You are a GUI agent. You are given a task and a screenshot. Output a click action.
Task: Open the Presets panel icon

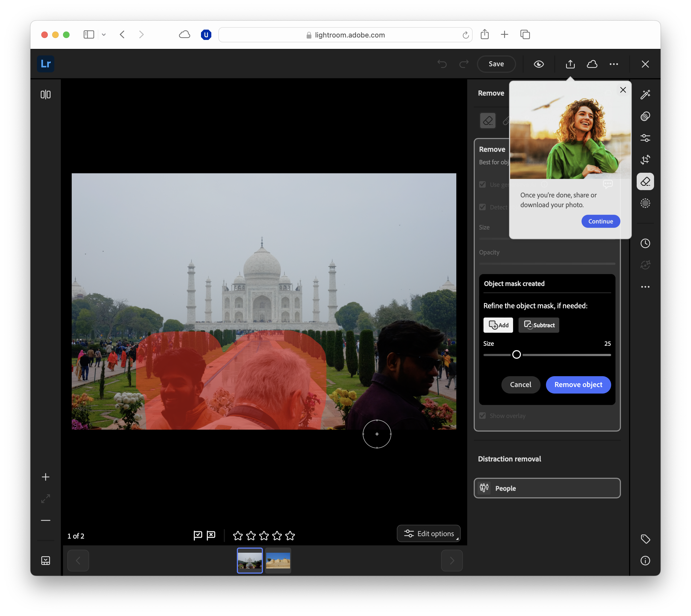pos(645,117)
